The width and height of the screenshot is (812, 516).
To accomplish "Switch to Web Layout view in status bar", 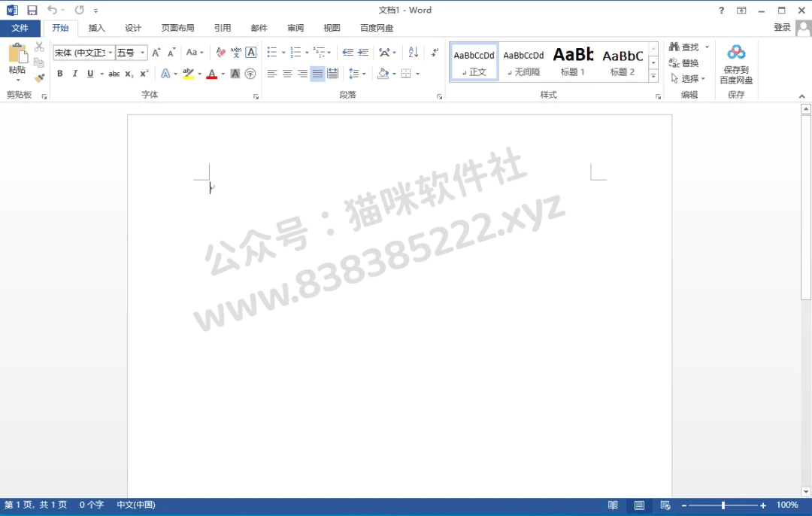I will (x=665, y=505).
